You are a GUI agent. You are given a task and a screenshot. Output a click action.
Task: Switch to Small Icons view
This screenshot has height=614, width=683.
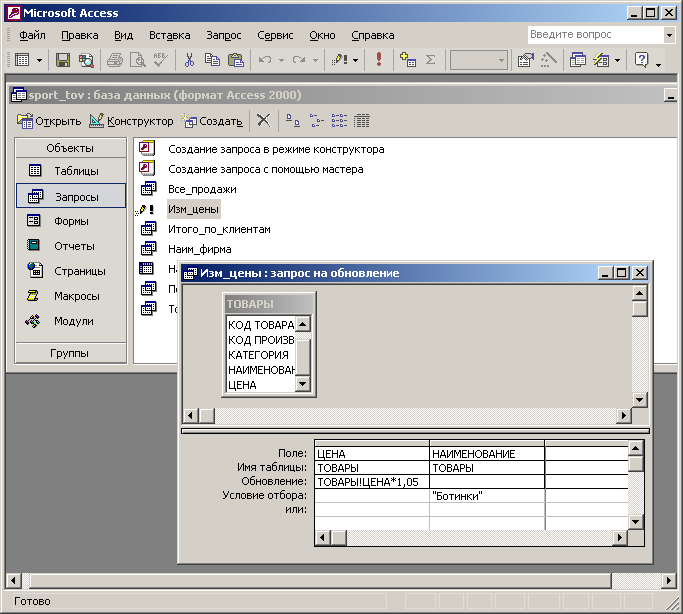click(316, 121)
